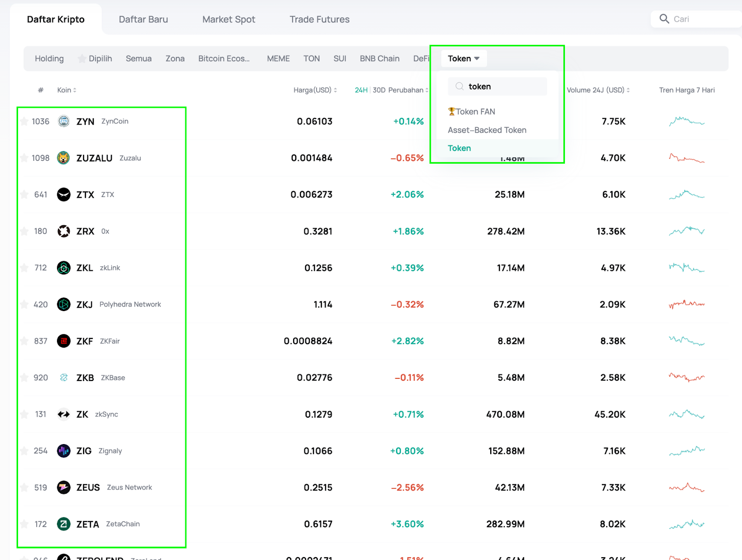Open ZYN 7-day price trend chart
742x560 pixels.
(687, 121)
